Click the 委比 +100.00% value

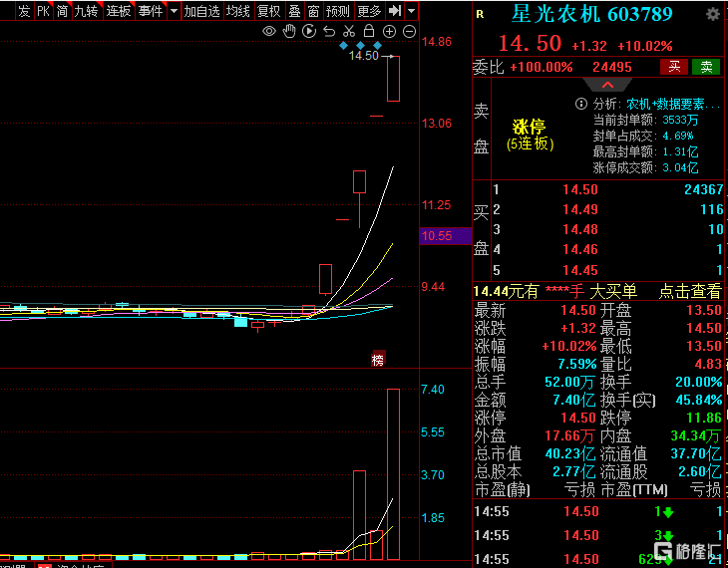pos(542,68)
